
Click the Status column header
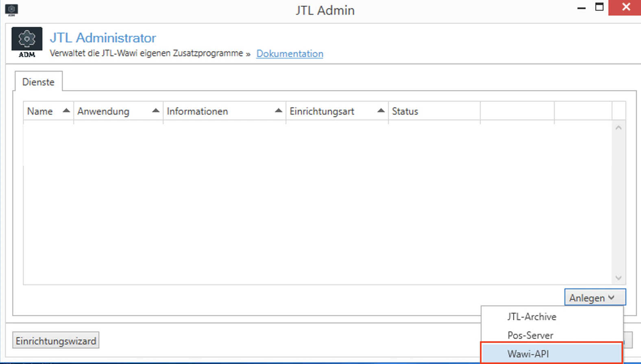(x=434, y=111)
